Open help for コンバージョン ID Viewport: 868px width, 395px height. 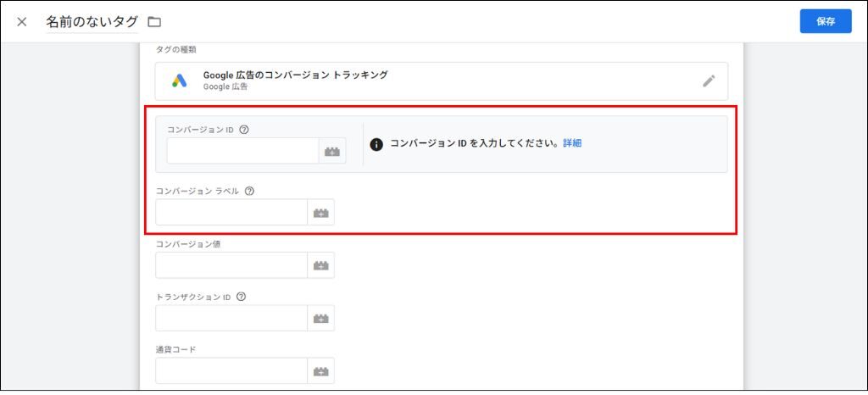(245, 130)
